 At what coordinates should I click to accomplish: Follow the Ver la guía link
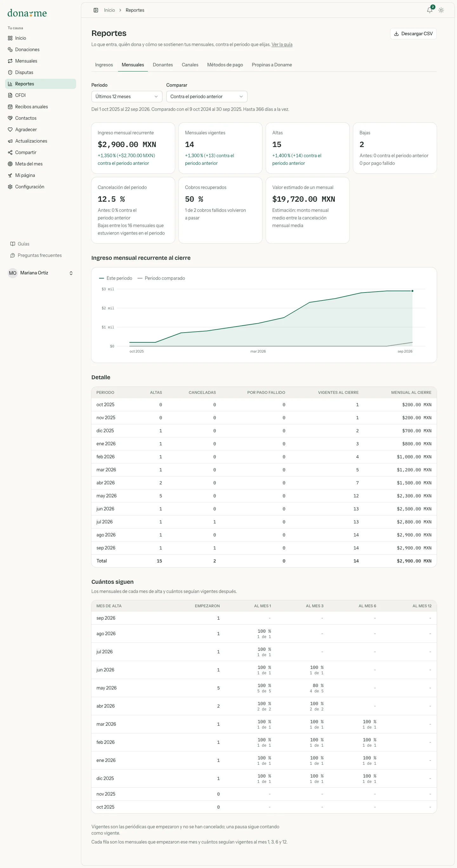(x=282, y=44)
